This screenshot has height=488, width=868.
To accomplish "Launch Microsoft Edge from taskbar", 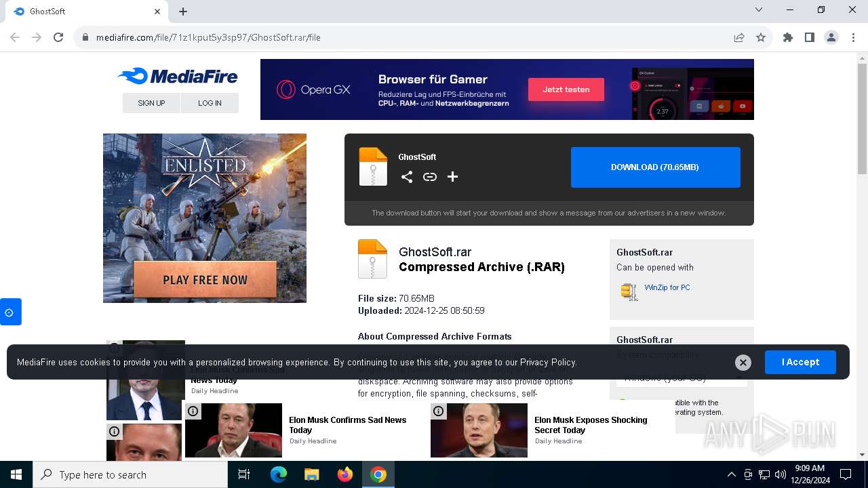I will click(279, 474).
